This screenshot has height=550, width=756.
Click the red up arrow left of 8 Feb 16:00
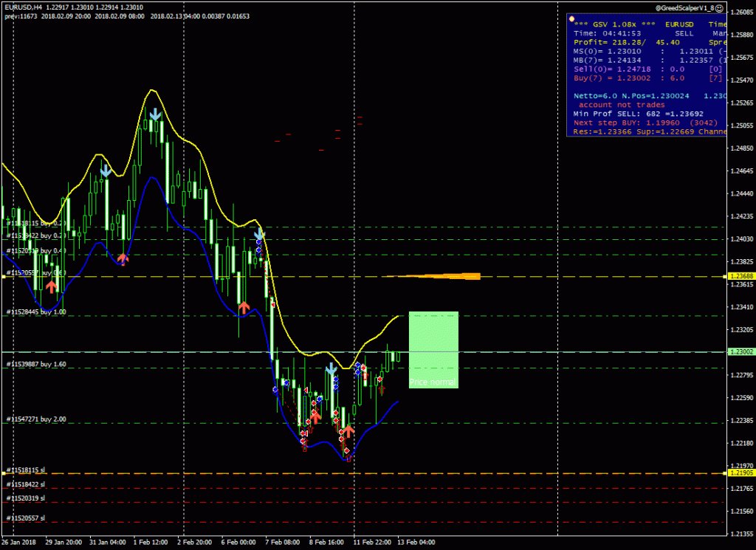pos(315,416)
